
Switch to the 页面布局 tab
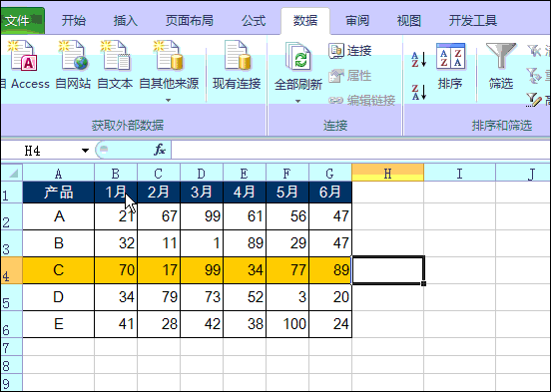(190, 21)
